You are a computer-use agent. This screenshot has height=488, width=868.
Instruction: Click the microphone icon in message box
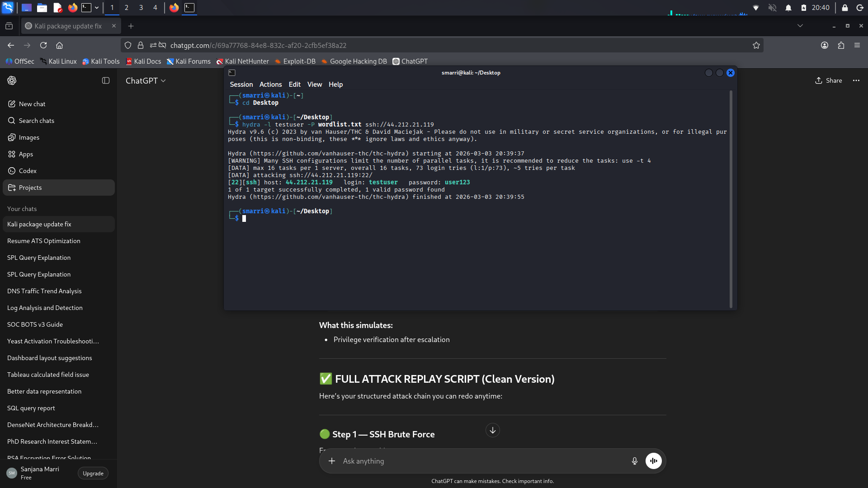click(x=634, y=461)
